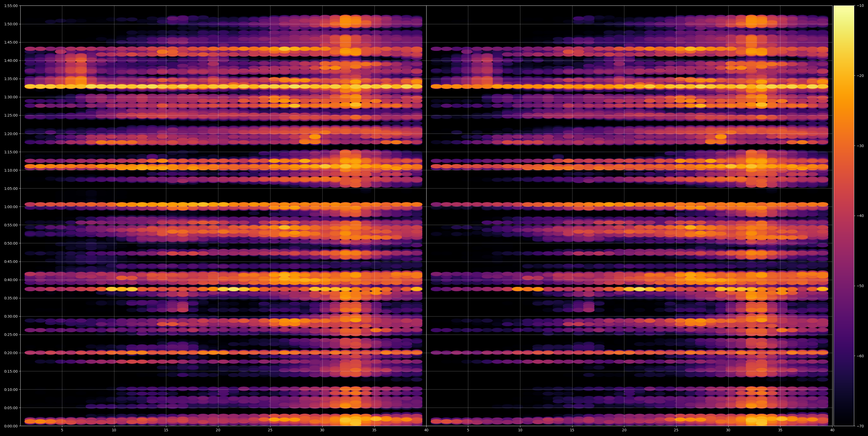Select the 1:40:00 y-axis tick label
Viewport: 868px width, 436px height.
[x=11, y=60]
